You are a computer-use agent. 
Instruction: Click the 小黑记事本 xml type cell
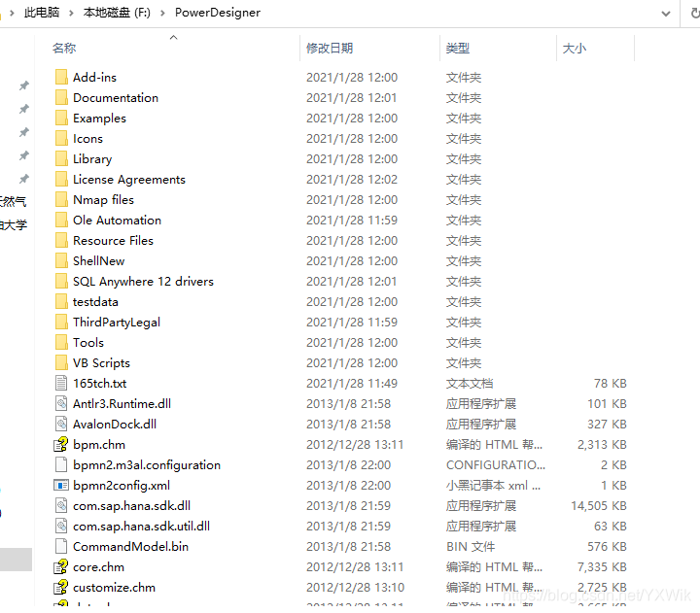(493, 486)
